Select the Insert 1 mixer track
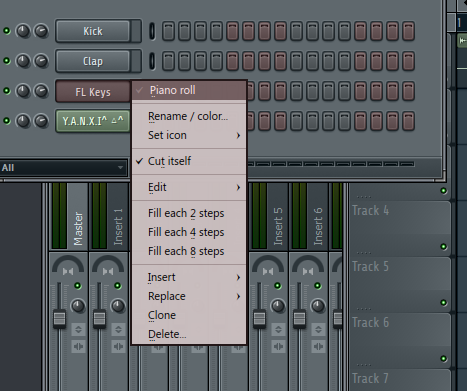 (118, 227)
